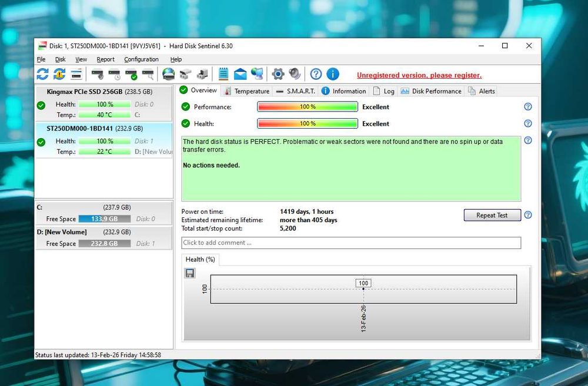The image size is (588, 386).
Task: Click the 13-Feb-26 date label in graph
Action: tap(363, 318)
